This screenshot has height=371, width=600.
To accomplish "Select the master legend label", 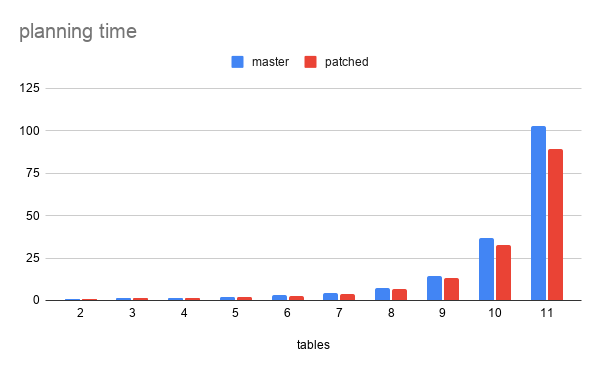I will click(x=270, y=62).
